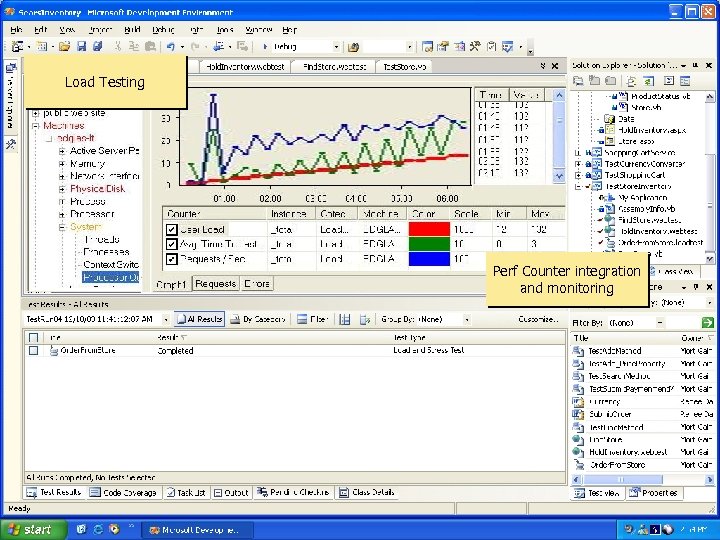Click the Open File folder icon in toolbar
The width and height of the screenshot is (720, 540).
64,46
